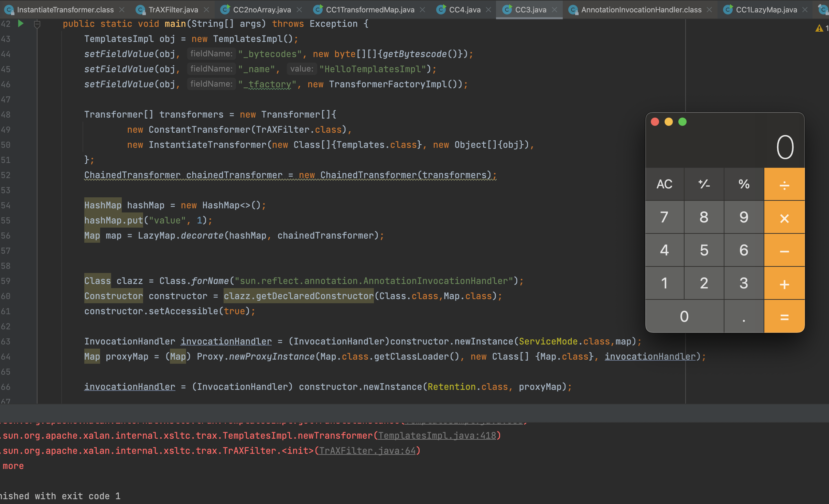
Task: Click the InstantiateTransformer.class file icon
Action: tap(9, 10)
